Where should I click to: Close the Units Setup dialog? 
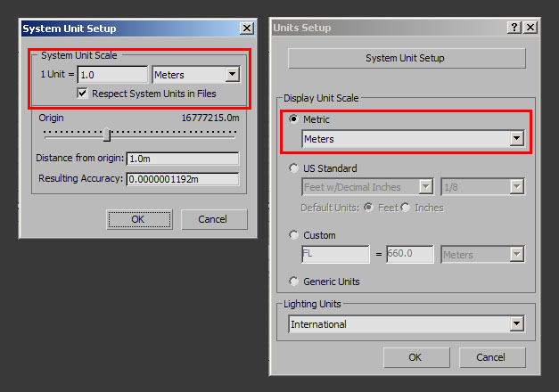[530, 28]
